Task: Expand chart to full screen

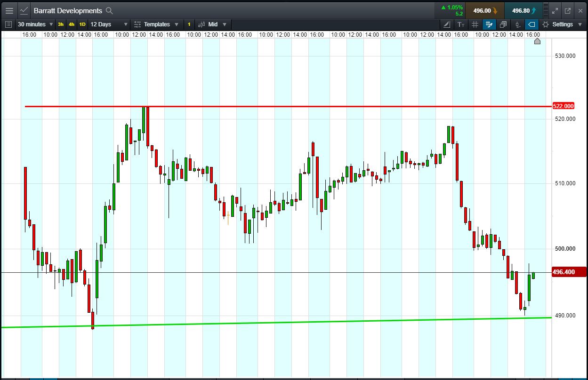Action: click(555, 10)
